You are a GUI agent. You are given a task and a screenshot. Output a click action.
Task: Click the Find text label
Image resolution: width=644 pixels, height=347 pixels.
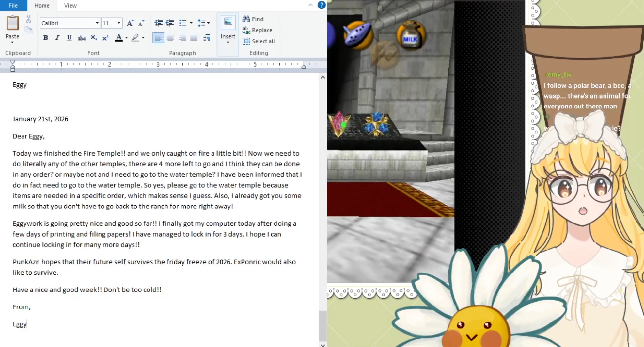(258, 19)
